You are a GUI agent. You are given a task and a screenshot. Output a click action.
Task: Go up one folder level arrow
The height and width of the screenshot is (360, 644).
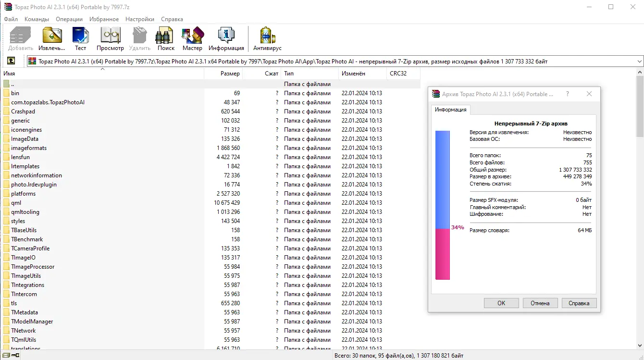[x=11, y=61]
